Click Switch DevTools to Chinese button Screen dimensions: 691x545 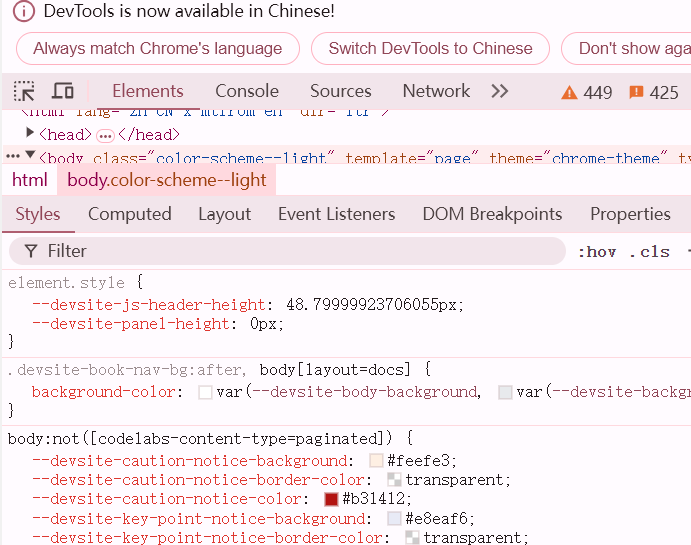430,48
